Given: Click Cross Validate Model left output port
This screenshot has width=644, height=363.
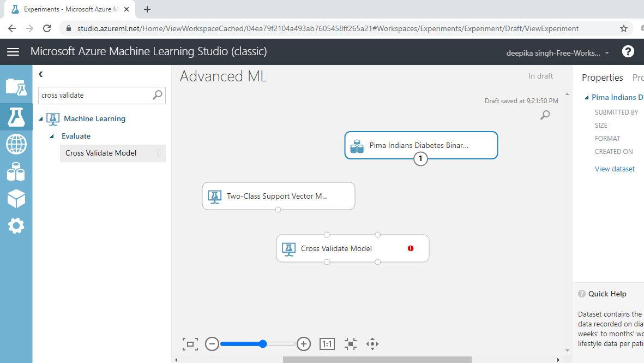Looking at the screenshot, I should [327, 262].
